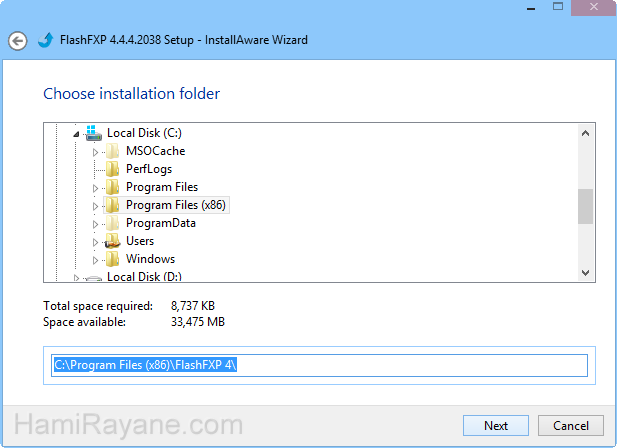Expand the Local Disk (D:) node
The height and width of the screenshot is (448, 617).
[x=76, y=278]
